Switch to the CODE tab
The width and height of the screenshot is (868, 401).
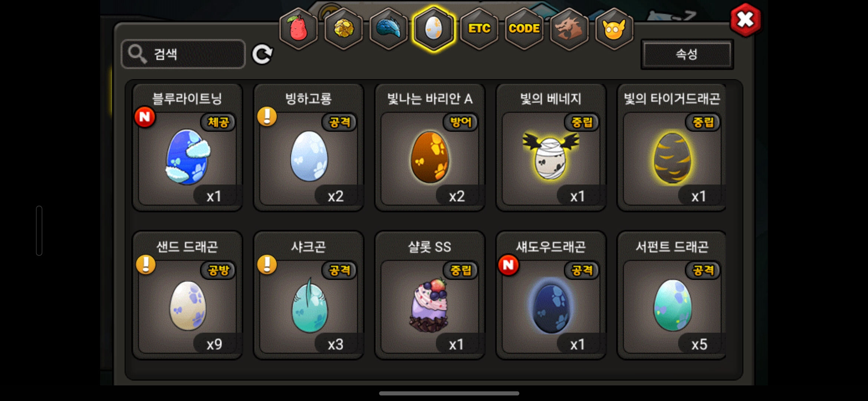click(x=524, y=29)
